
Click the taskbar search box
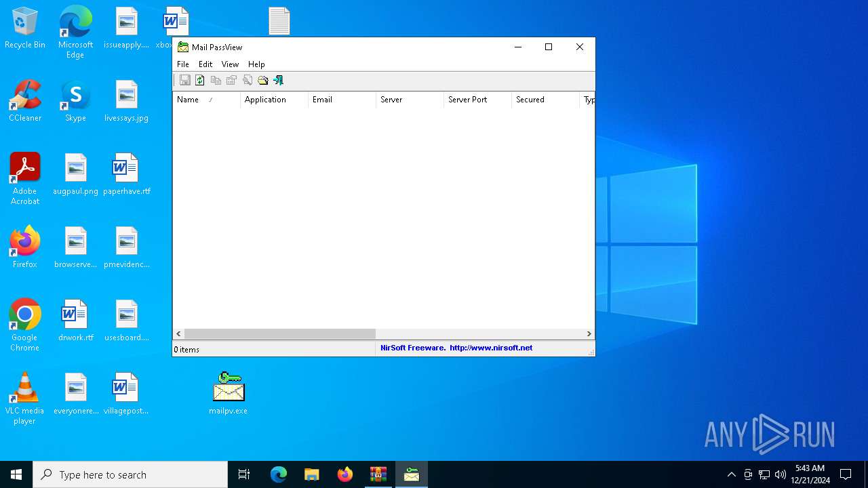130,474
